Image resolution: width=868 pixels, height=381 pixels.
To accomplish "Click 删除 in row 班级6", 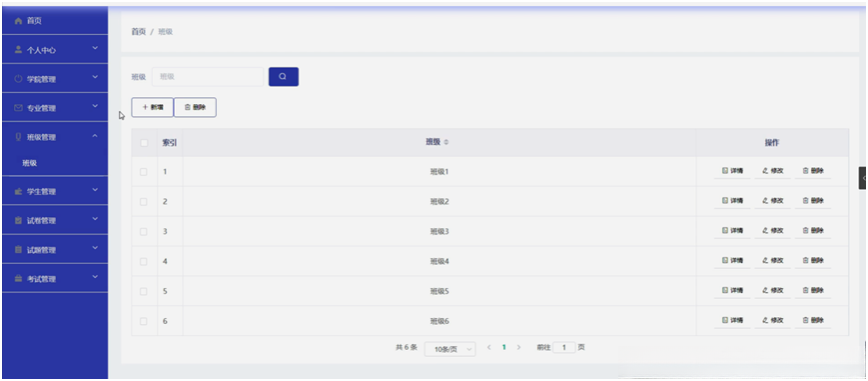I will click(x=813, y=321).
